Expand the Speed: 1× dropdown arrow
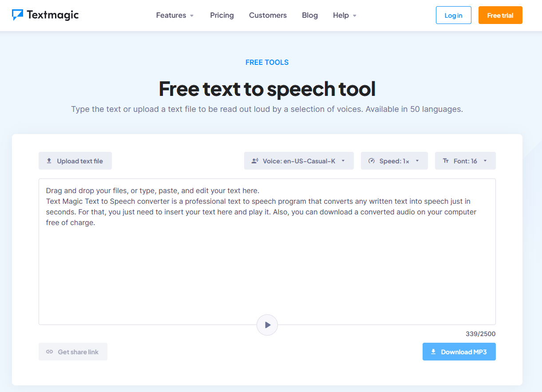The image size is (542, 392). point(417,161)
